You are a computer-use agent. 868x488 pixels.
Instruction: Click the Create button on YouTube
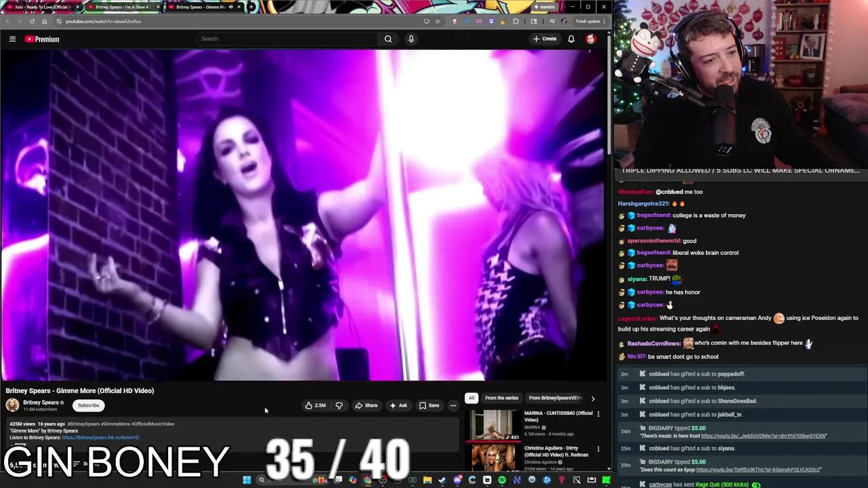coord(545,39)
